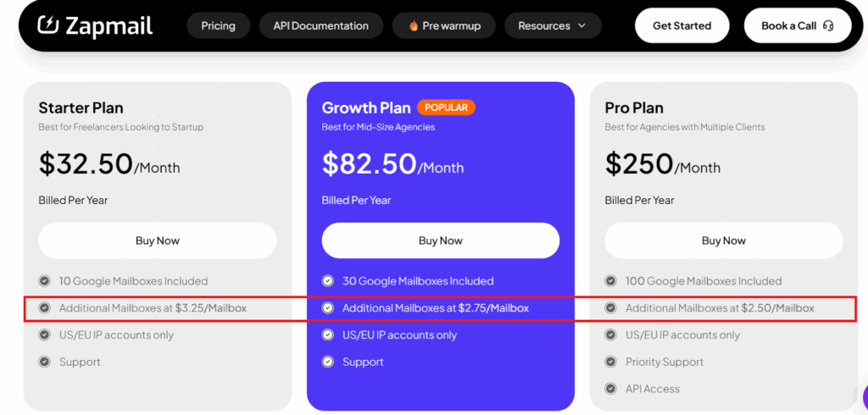Image resolution: width=868 pixels, height=415 pixels.
Task: Click the flame icon beside Pre warmup
Action: click(x=414, y=26)
